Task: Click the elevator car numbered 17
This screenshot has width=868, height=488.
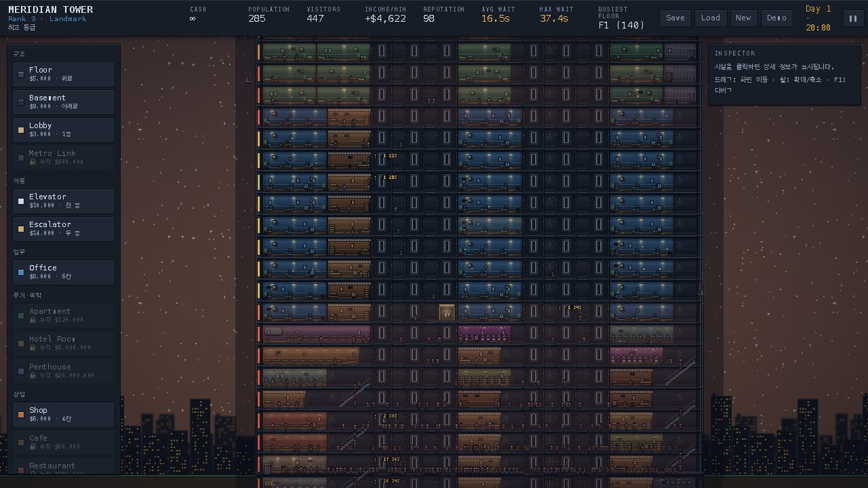Action: [x=446, y=313]
